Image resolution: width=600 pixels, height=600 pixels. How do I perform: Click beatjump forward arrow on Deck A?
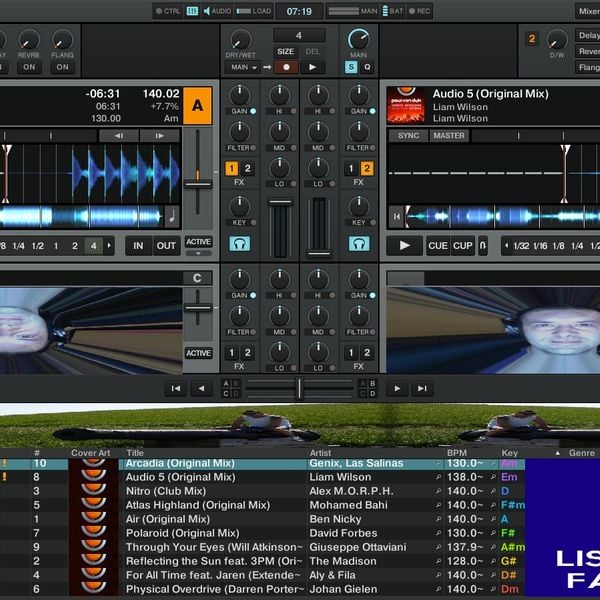[160, 135]
